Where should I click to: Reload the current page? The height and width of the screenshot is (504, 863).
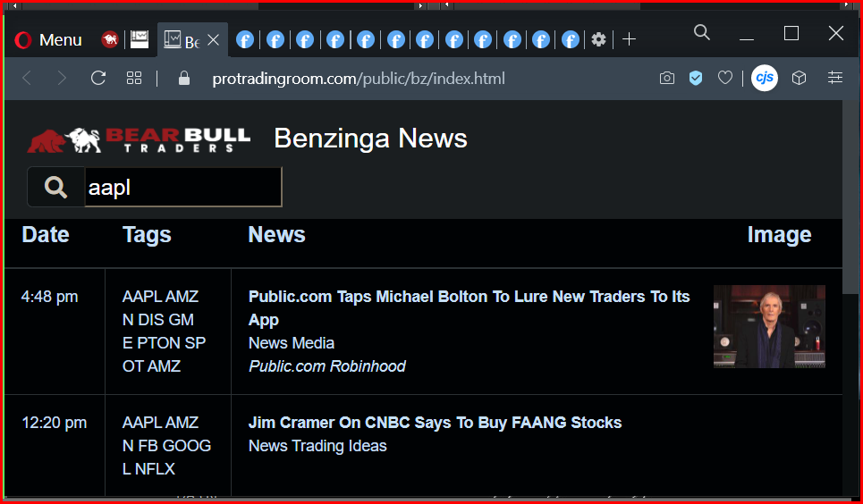(98, 79)
